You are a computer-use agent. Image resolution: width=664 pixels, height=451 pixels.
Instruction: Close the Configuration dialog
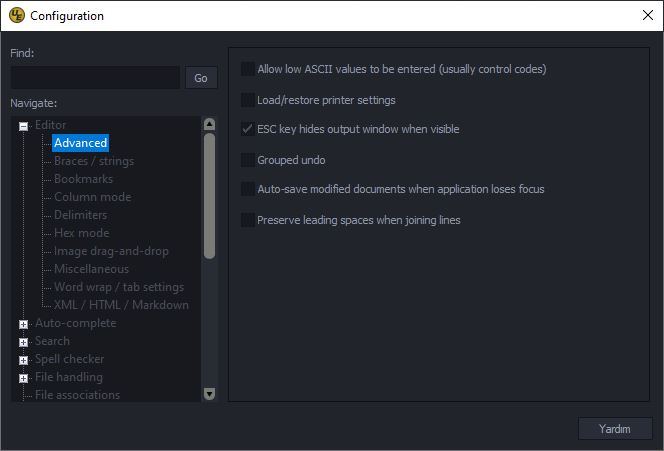coord(647,15)
